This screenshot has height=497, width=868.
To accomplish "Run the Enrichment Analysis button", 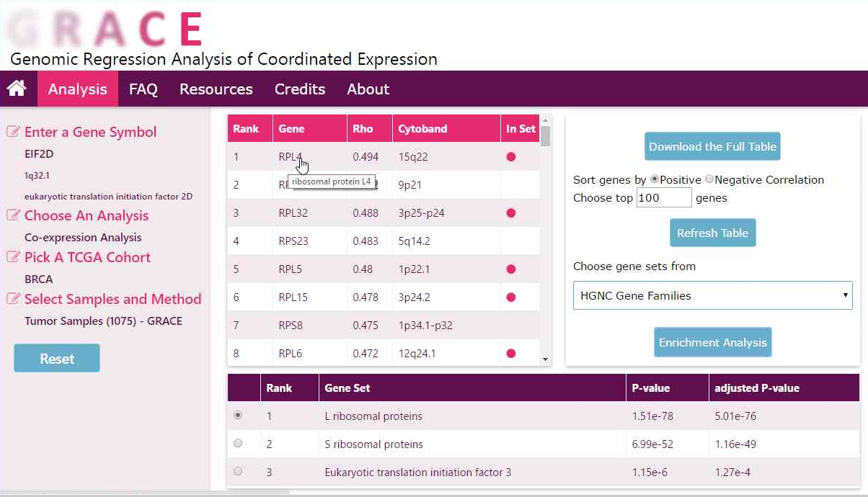I will tap(712, 342).
